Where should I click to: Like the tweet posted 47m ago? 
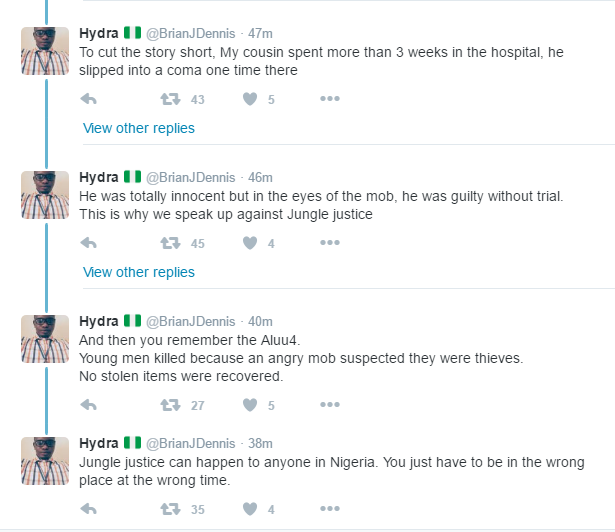click(x=250, y=99)
